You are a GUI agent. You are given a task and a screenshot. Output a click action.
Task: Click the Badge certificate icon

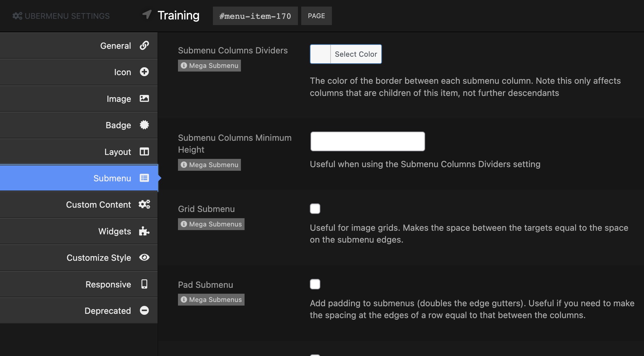click(x=144, y=125)
